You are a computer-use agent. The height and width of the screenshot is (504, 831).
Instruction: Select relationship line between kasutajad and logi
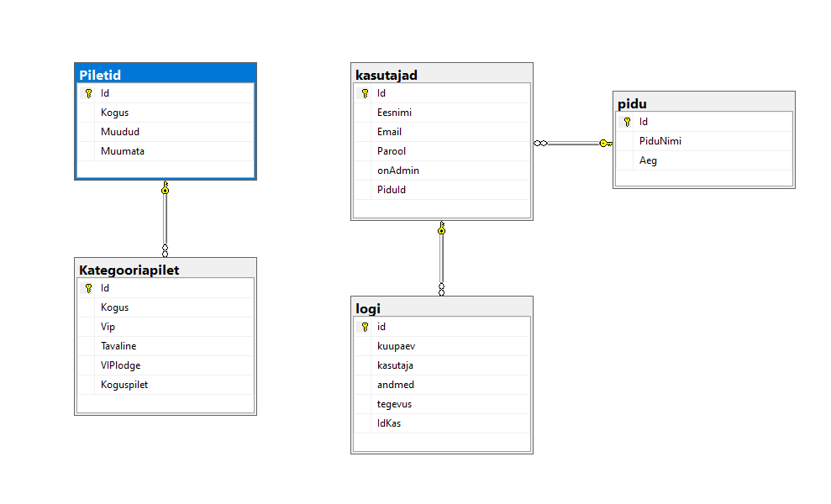441,259
